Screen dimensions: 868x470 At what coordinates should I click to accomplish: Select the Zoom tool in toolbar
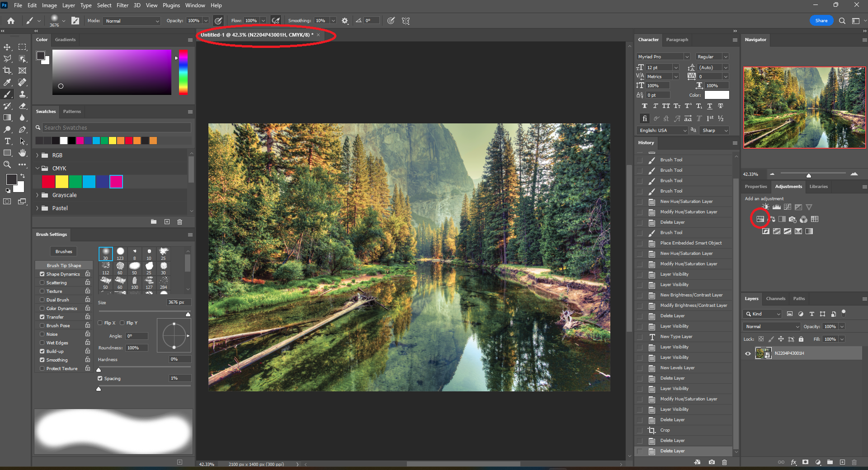click(8, 165)
